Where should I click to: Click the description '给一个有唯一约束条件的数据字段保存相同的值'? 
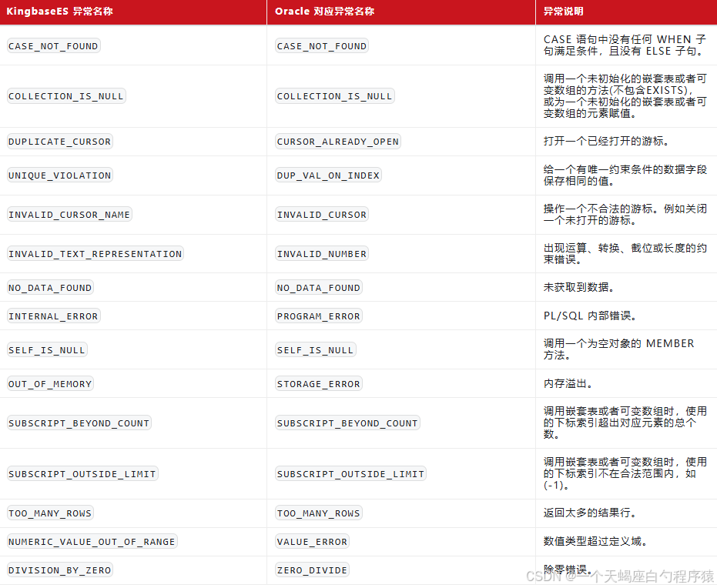point(625,175)
